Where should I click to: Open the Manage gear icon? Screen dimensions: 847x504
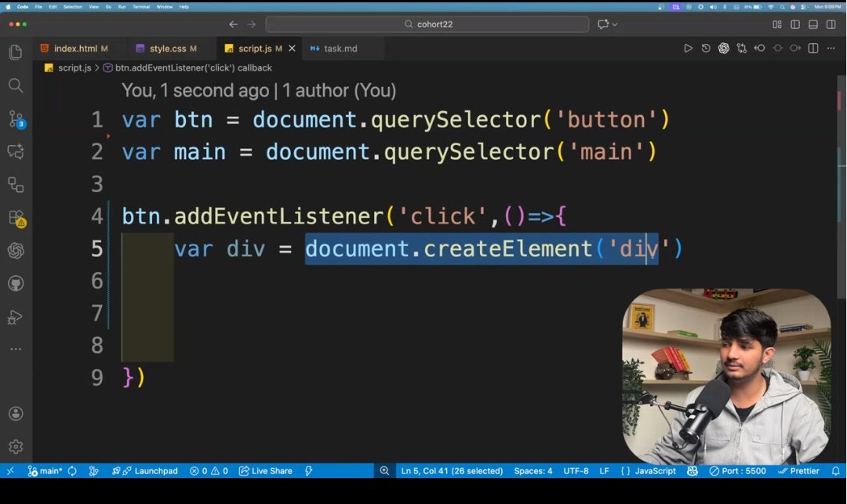tap(16, 446)
